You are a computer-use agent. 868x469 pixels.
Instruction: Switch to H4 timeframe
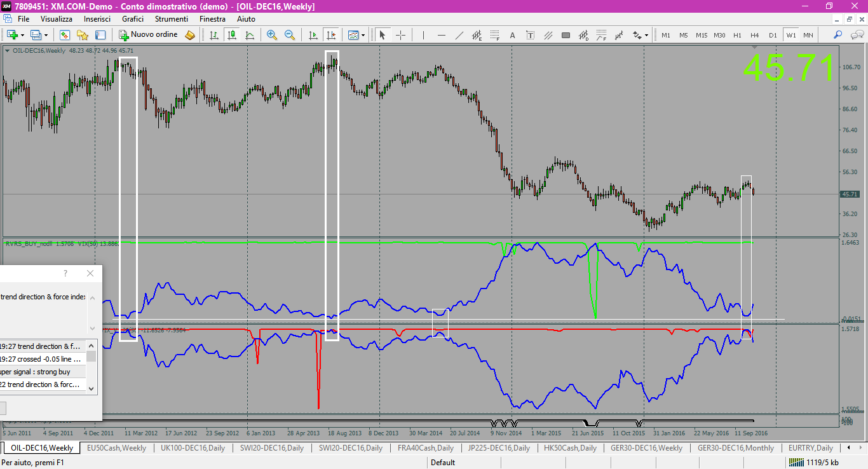755,35
